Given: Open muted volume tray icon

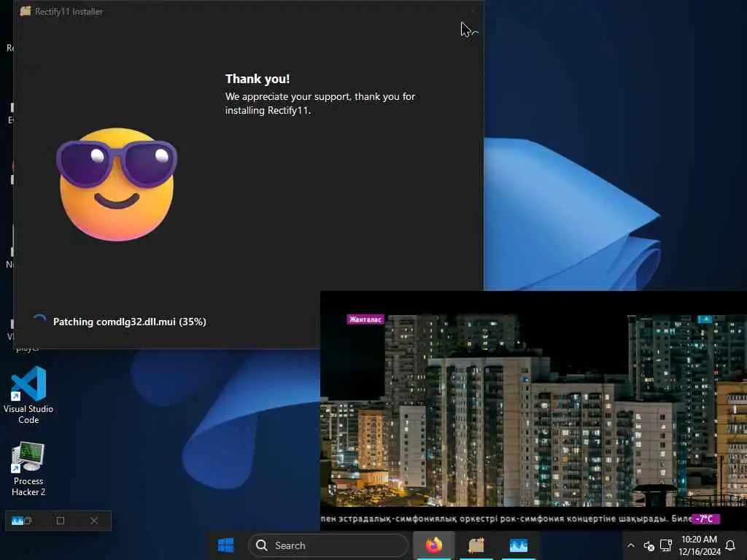Looking at the screenshot, I should click(649, 545).
